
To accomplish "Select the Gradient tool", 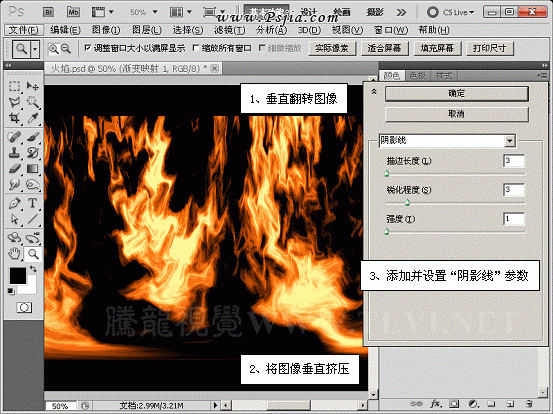I will coord(33,169).
